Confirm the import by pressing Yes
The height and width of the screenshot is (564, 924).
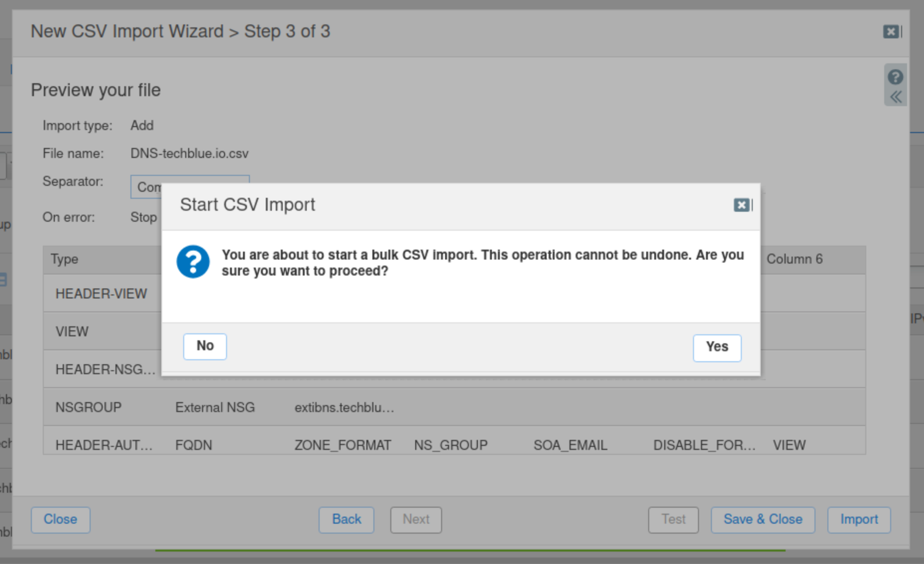pyautogui.click(x=716, y=347)
